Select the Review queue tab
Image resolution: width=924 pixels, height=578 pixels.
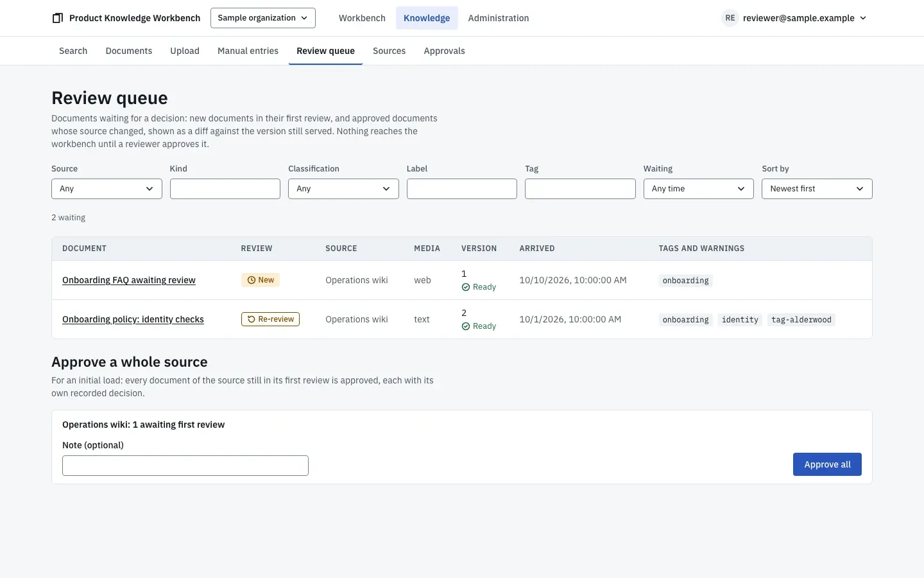[x=325, y=51]
